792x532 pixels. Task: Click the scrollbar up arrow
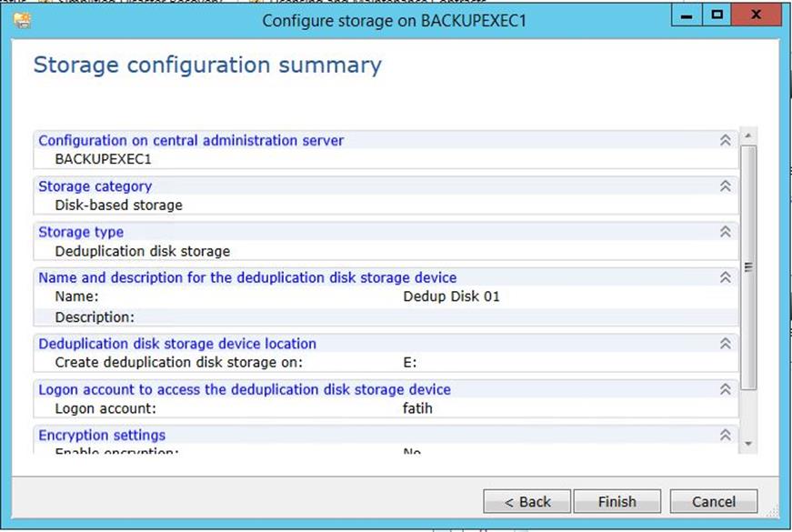749,136
